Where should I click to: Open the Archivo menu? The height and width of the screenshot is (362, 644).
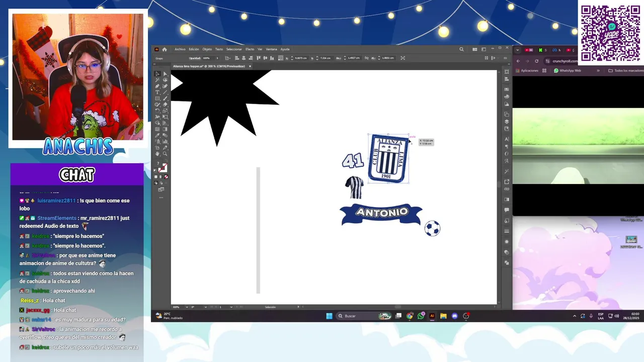coord(180,49)
